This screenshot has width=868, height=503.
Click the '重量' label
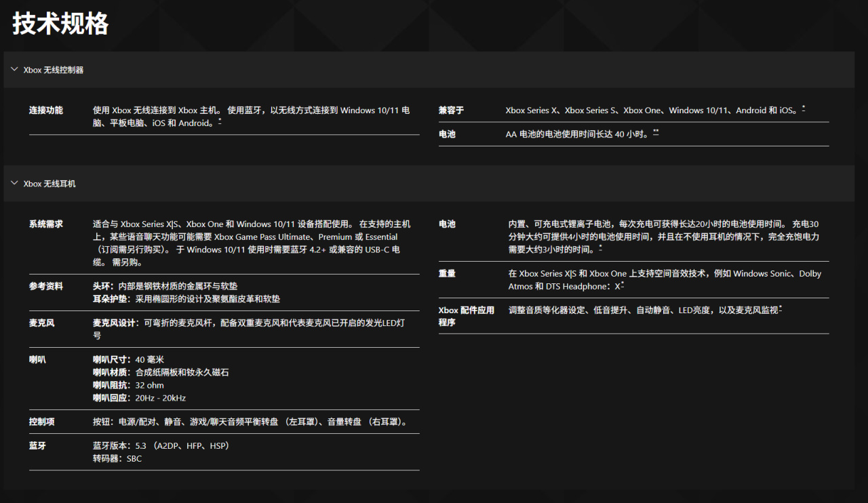click(447, 274)
